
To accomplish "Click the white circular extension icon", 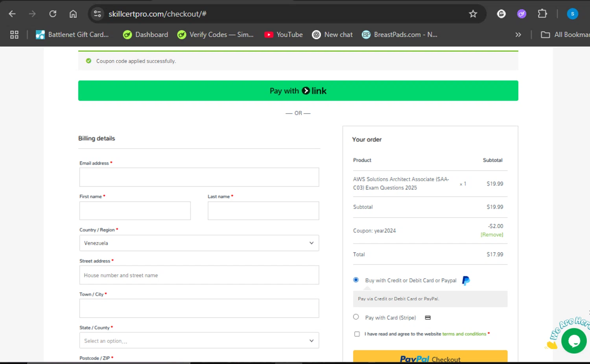I will [x=501, y=14].
